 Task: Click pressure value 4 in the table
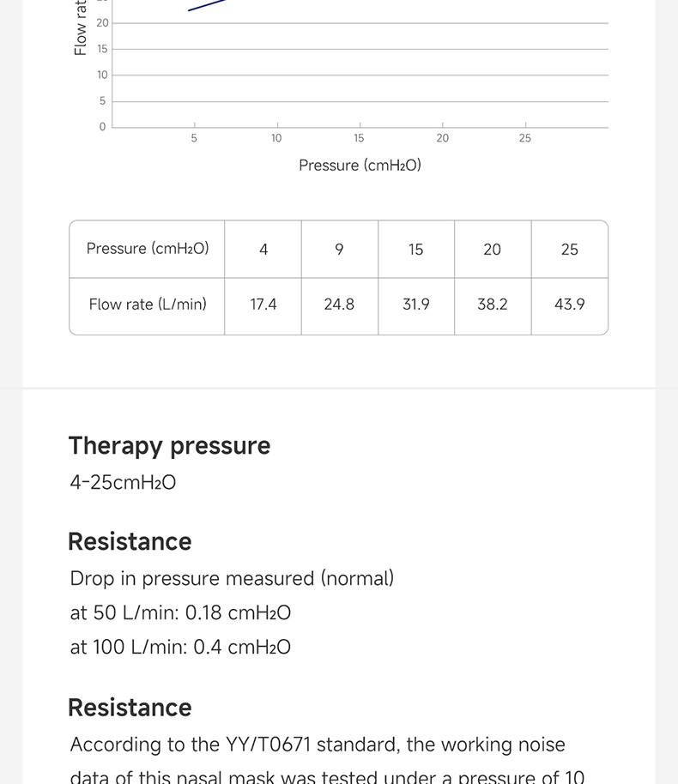[263, 249]
